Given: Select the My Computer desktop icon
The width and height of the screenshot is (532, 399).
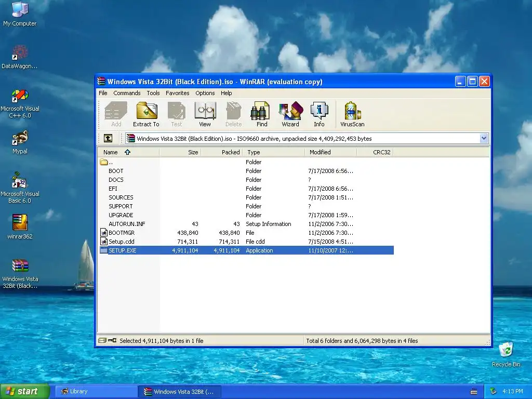Looking at the screenshot, I should click(20, 14).
